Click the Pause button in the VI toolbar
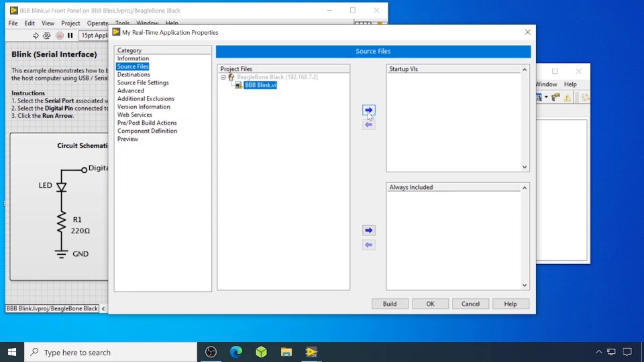This screenshot has height=362, width=644. coord(70,36)
